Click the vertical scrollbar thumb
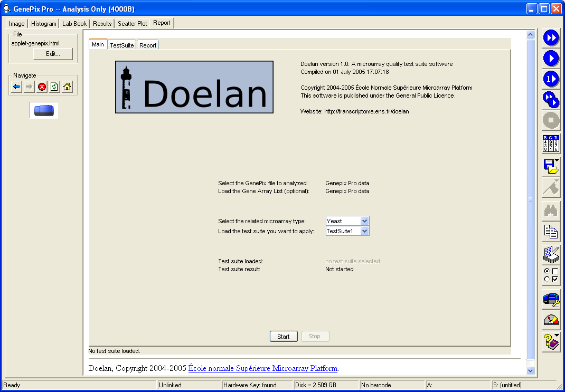This screenshot has width=565, height=392. 530,199
